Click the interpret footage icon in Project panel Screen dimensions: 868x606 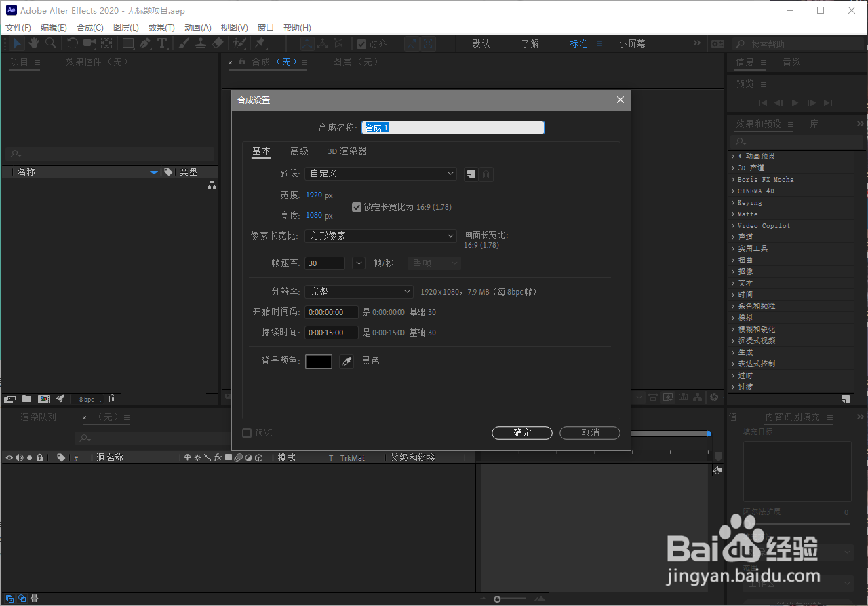tap(9, 399)
